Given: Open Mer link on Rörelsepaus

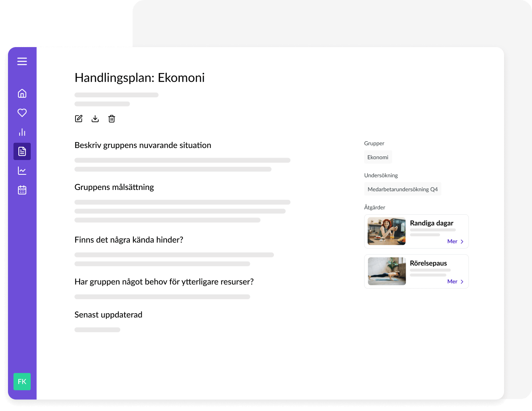Looking at the screenshot, I should pyautogui.click(x=455, y=281).
